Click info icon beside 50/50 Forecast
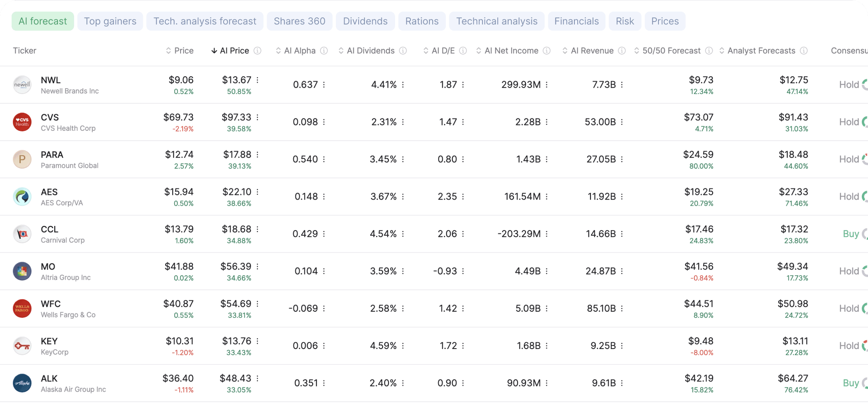 (x=709, y=50)
